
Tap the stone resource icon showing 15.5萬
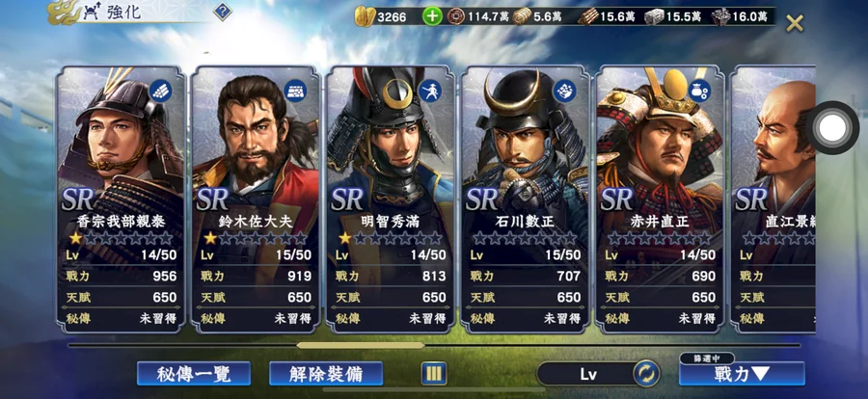pyautogui.click(x=654, y=16)
